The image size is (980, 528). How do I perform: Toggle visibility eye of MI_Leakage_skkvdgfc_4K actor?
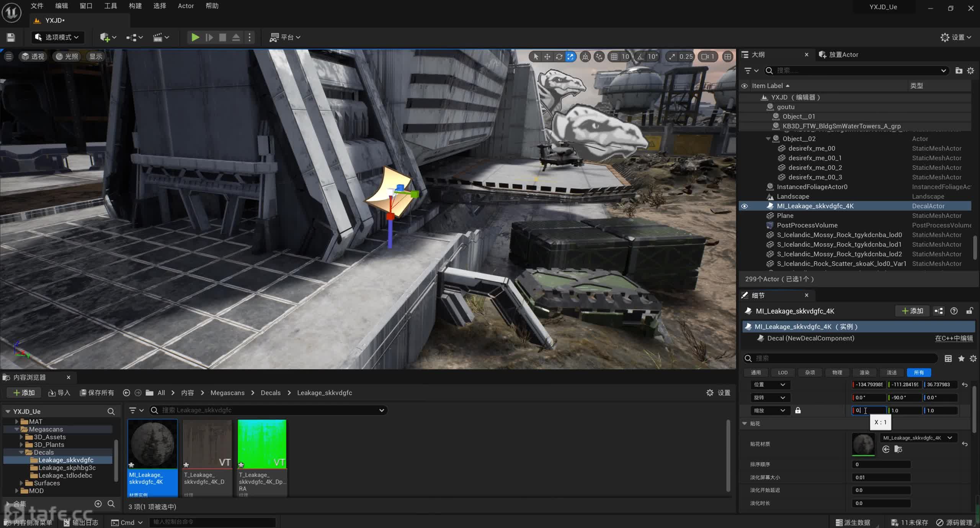tap(745, 206)
